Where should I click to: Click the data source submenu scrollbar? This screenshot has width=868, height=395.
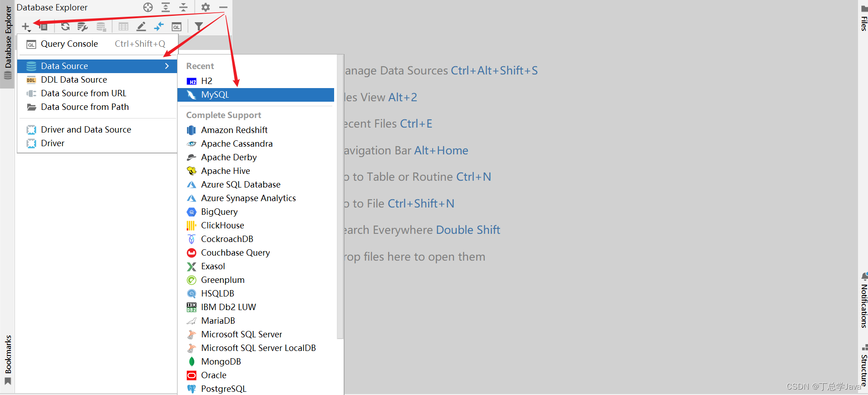coord(340,197)
